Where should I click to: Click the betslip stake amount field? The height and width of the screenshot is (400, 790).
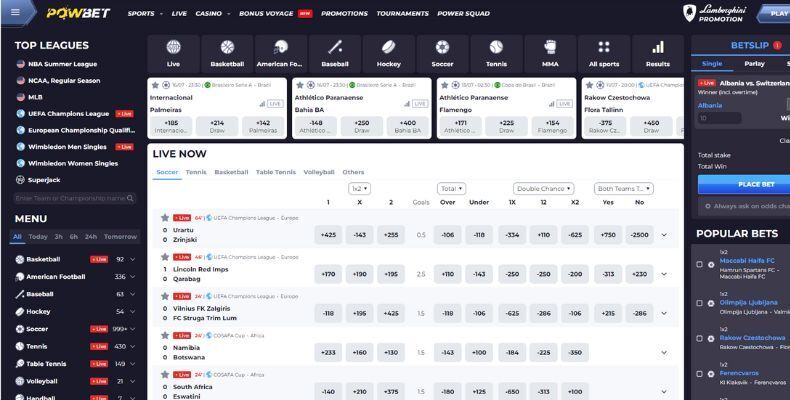[719, 118]
